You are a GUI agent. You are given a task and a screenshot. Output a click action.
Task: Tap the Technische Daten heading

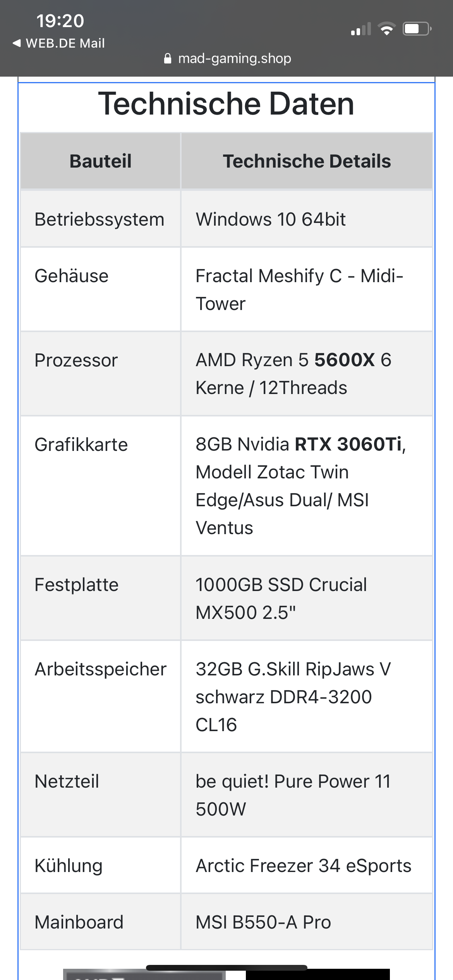[x=226, y=104]
